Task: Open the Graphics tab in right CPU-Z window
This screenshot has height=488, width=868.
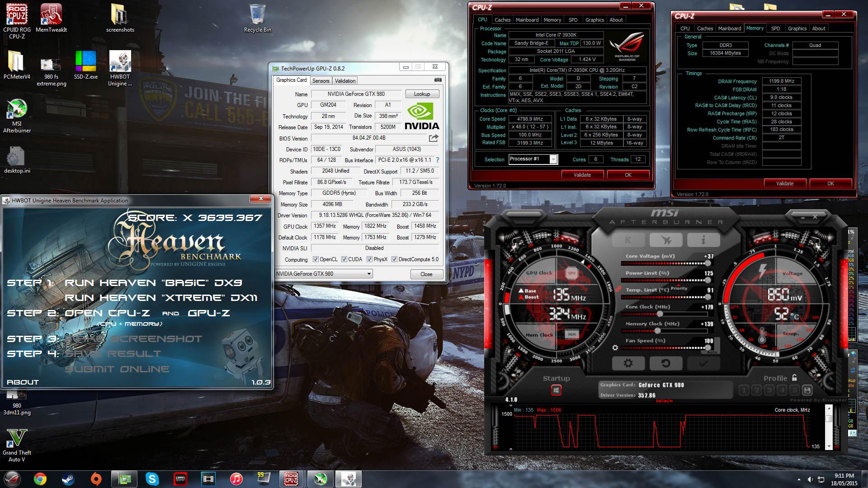Action: [x=797, y=28]
